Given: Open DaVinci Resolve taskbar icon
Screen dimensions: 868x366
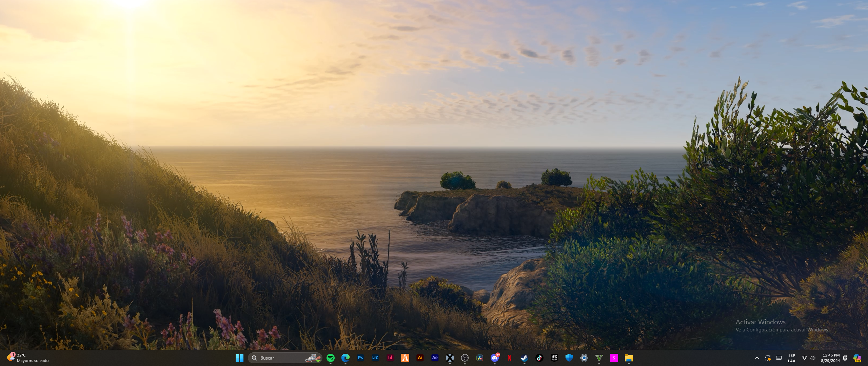Looking at the screenshot, I should pyautogui.click(x=480, y=358).
